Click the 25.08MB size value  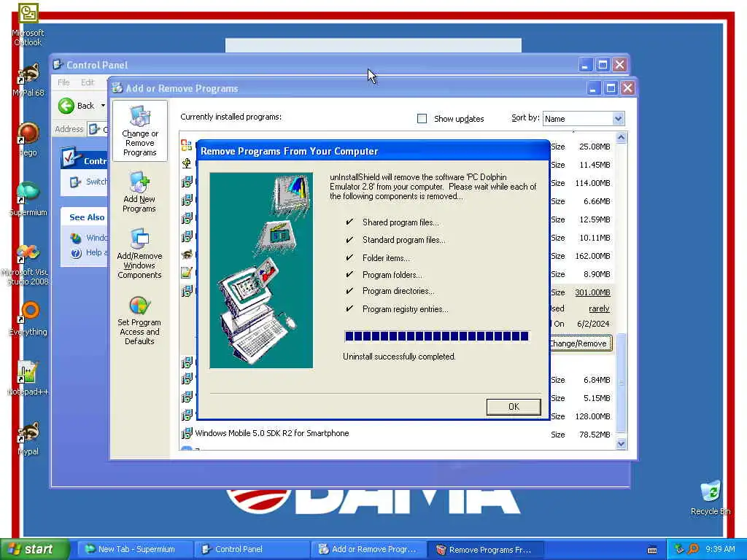click(595, 147)
